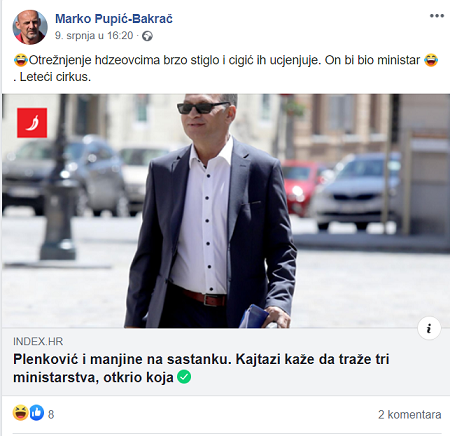Click the laughing emoji after 'ministar'
This screenshot has width=450, height=436.
click(431, 60)
